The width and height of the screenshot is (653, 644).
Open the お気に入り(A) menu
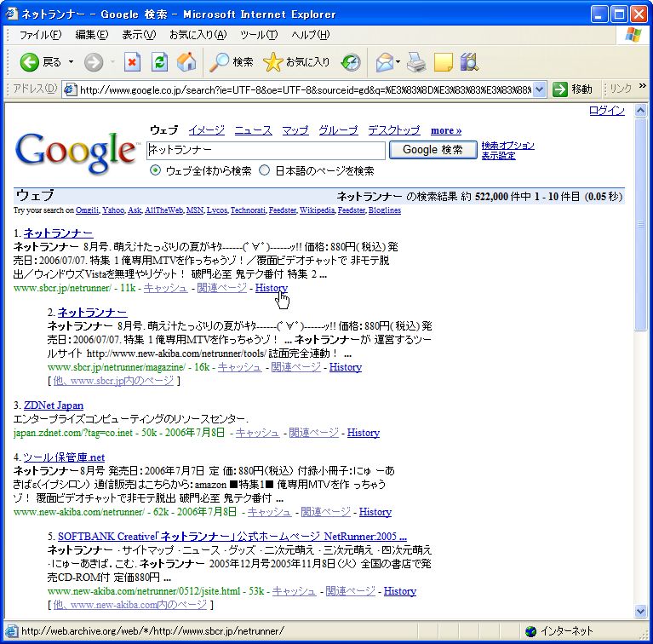pos(198,35)
